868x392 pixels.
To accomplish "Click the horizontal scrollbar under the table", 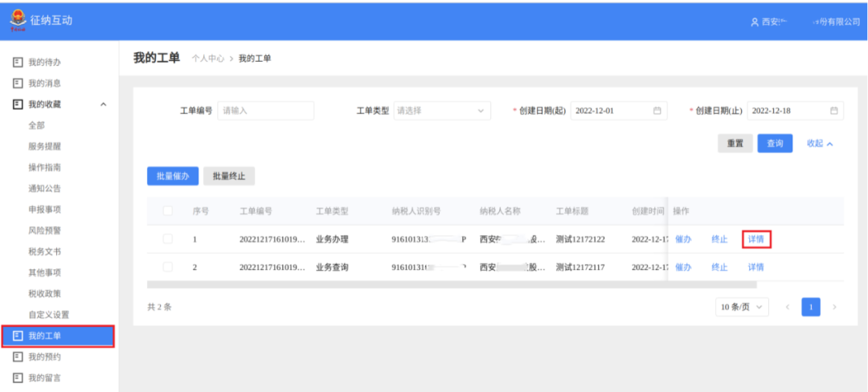I will 450,284.
